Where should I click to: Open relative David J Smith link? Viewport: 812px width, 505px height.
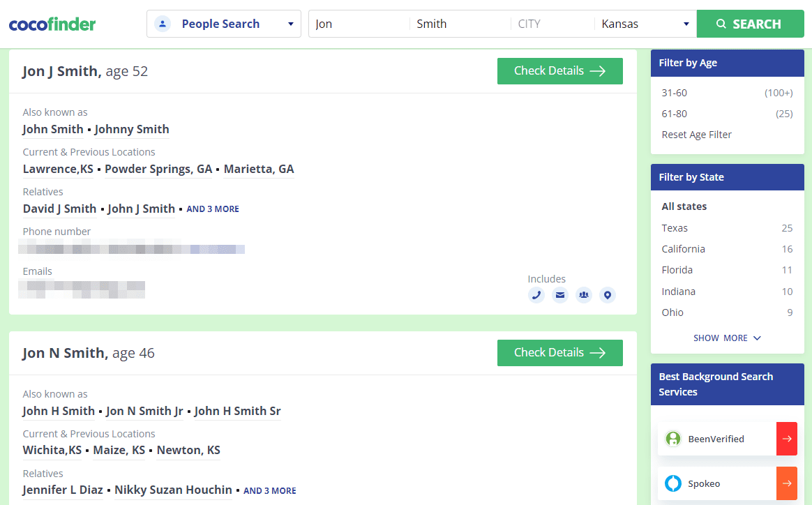(60, 209)
